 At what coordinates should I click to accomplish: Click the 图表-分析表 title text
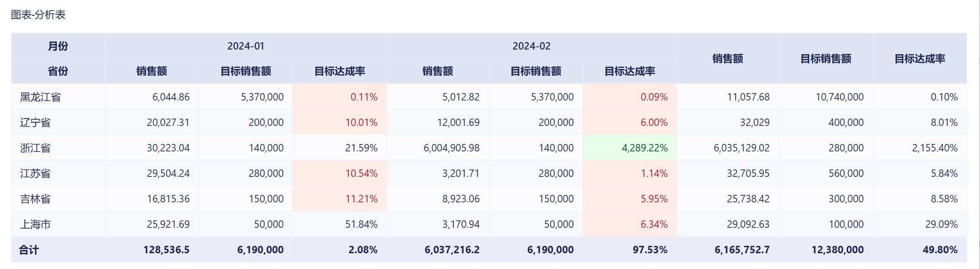click(38, 15)
